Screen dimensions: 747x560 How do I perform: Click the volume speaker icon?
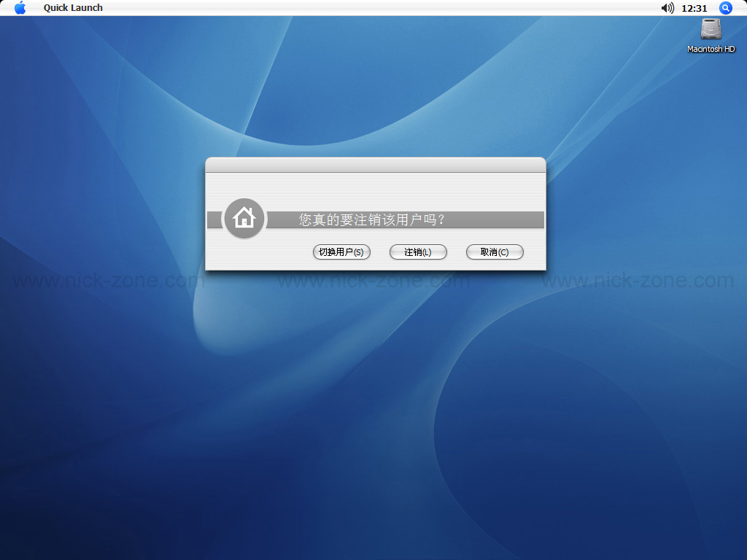667,7
